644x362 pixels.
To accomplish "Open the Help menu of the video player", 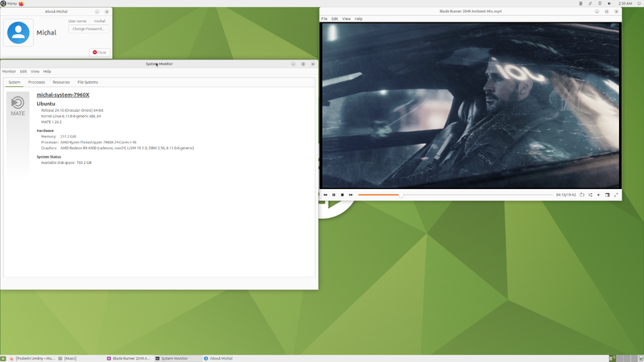I will [358, 19].
